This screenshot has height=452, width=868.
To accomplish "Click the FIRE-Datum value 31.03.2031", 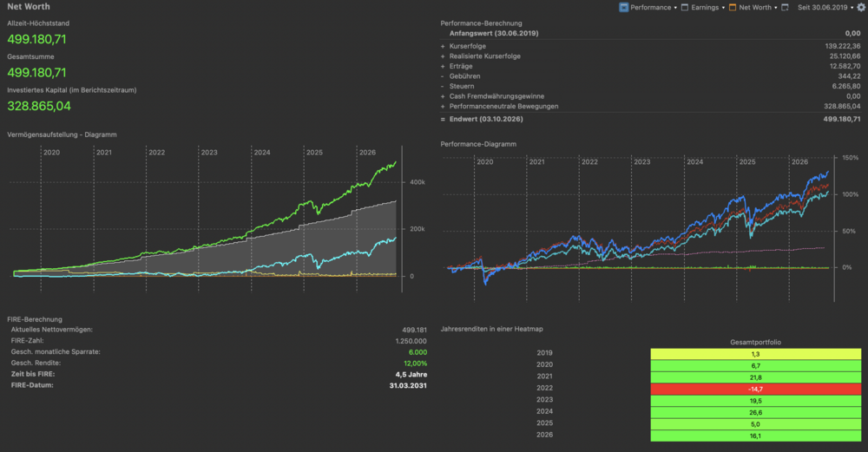I will [408, 385].
